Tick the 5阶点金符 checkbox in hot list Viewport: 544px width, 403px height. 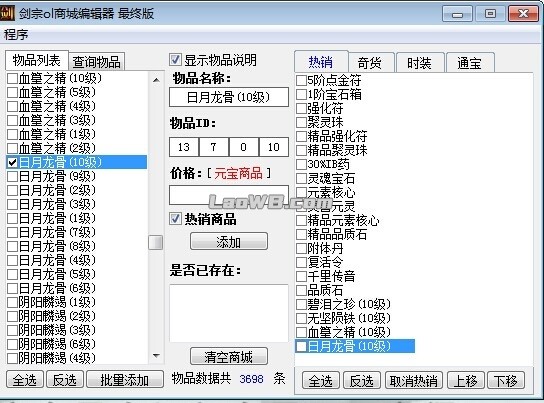click(x=301, y=80)
